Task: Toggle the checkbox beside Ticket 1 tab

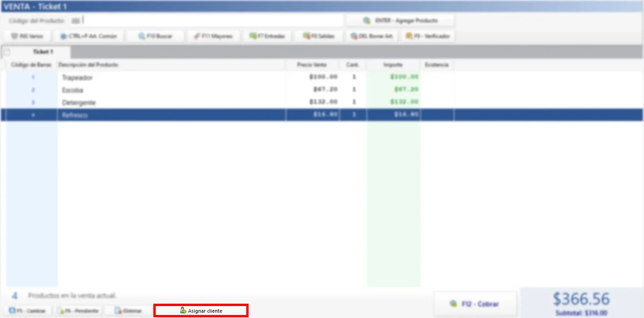Action: [7, 52]
